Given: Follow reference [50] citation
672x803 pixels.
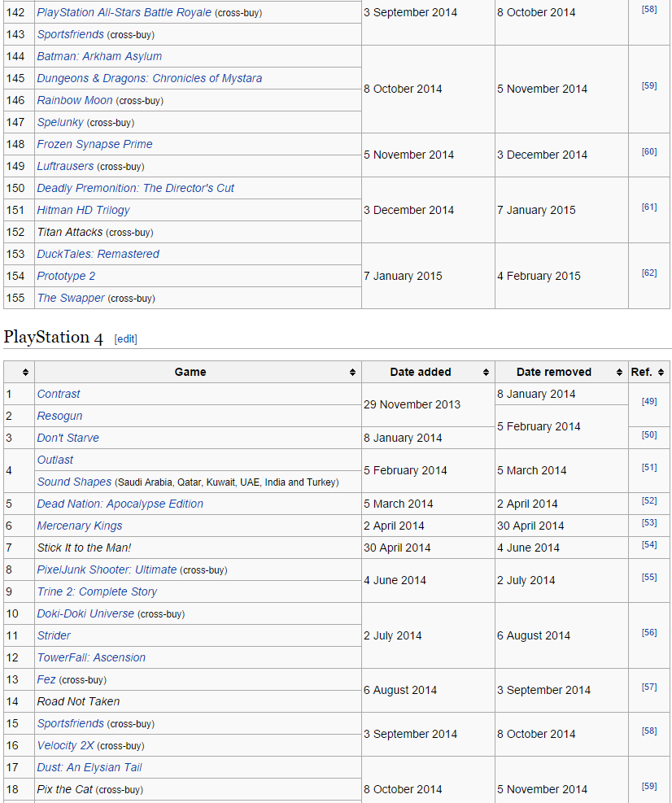Looking at the screenshot, I should 649,434.
